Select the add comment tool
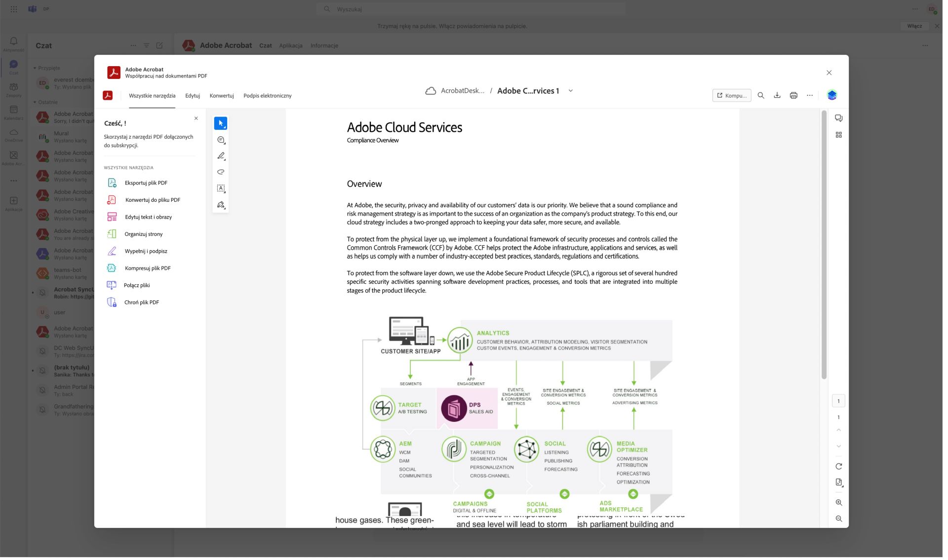948x560 pixels. tap(222, 141)
